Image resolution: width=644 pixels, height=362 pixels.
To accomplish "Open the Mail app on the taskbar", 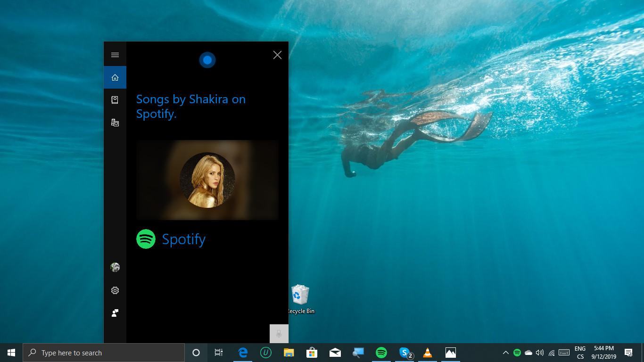I will coord(335,353).
